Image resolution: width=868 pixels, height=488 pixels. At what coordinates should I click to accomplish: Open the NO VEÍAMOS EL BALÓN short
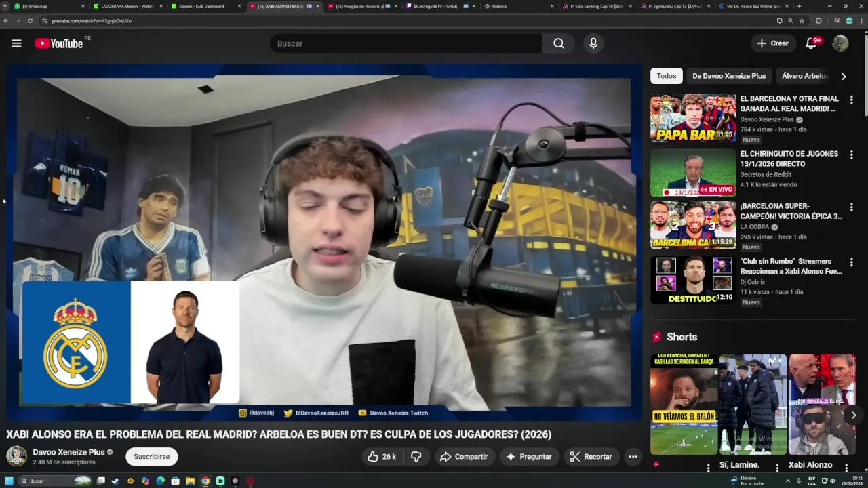point(684,405)
